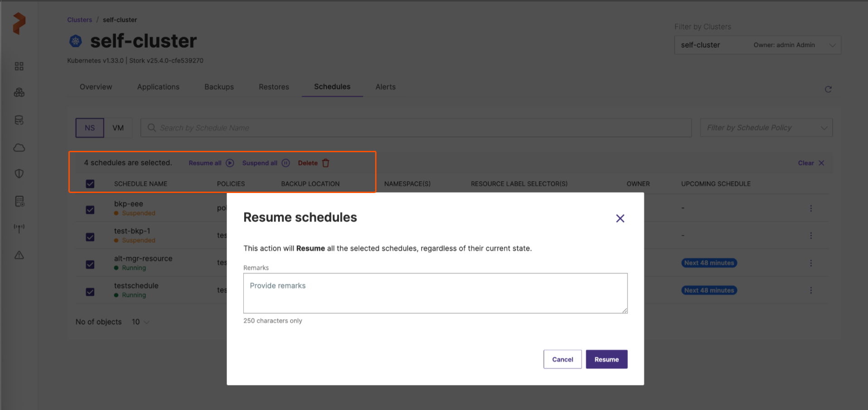
Task: Click the refresh icon near the tabs
Action: 828,89
